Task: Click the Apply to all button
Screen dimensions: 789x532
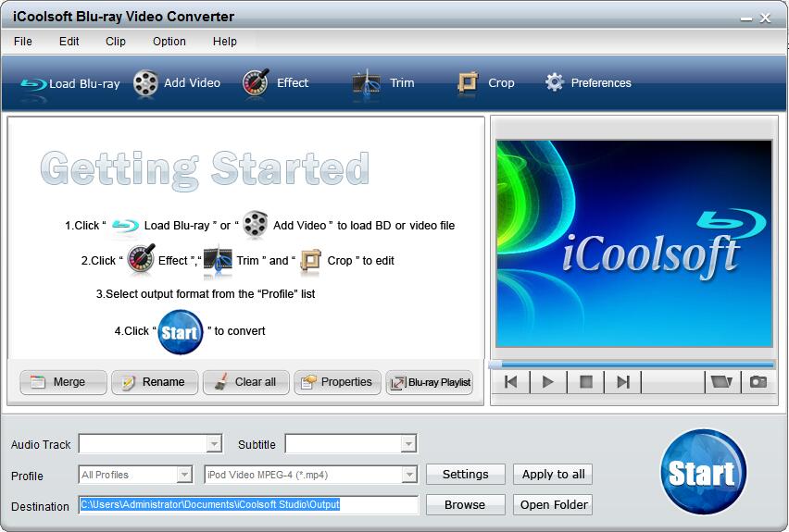Action: (553, 474)
